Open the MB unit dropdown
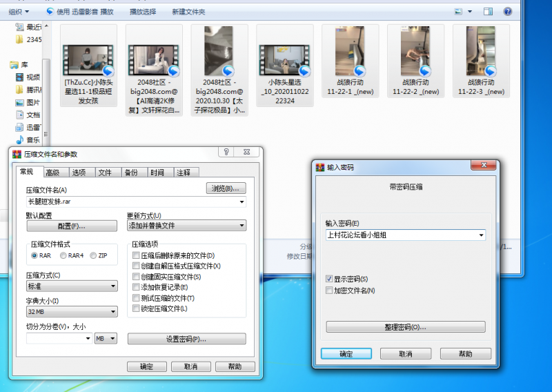This screenshot has width=552, height=392. click(x=106, y=338)
